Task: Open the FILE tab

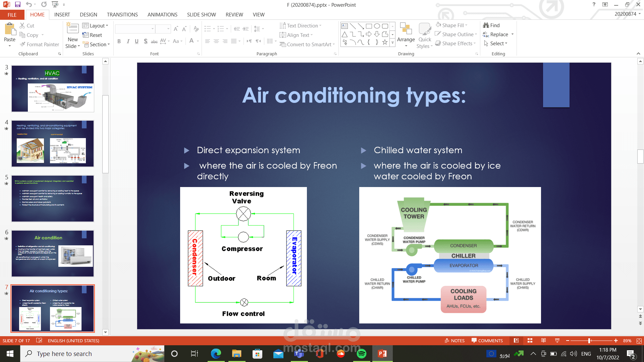Action: coord(12,15)
